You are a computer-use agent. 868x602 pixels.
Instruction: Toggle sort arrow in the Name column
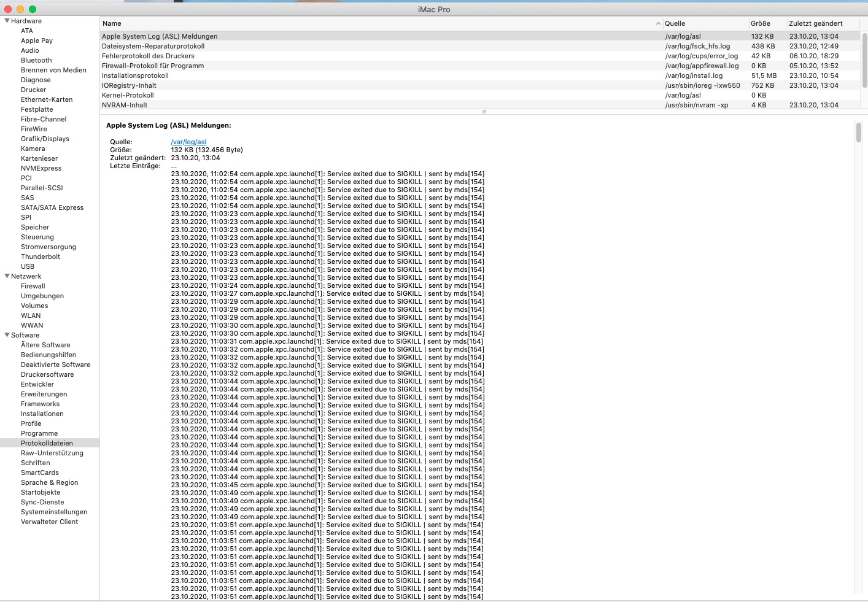point(658,23)
